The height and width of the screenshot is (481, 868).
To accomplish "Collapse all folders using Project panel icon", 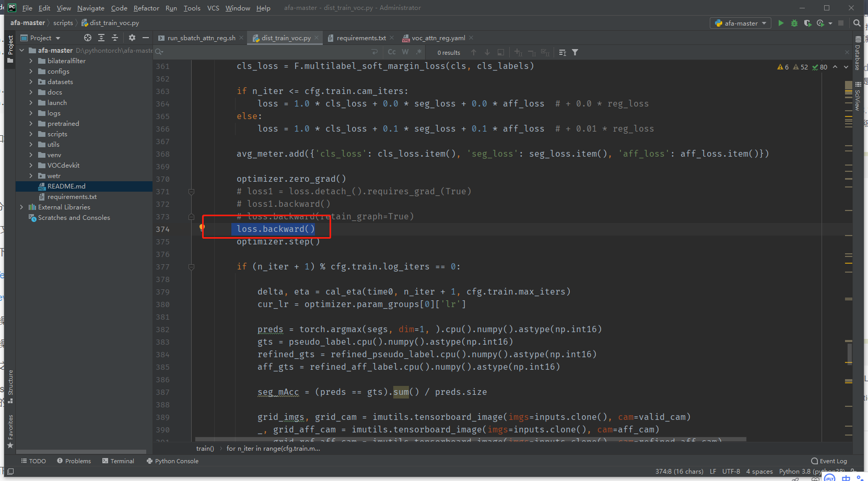I will (115, 38).
